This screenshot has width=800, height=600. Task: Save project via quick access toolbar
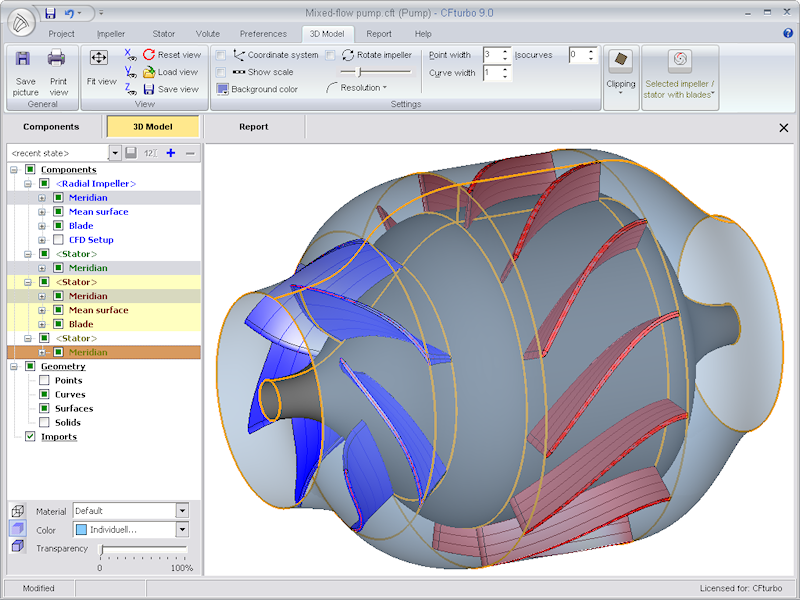point(50,13)
